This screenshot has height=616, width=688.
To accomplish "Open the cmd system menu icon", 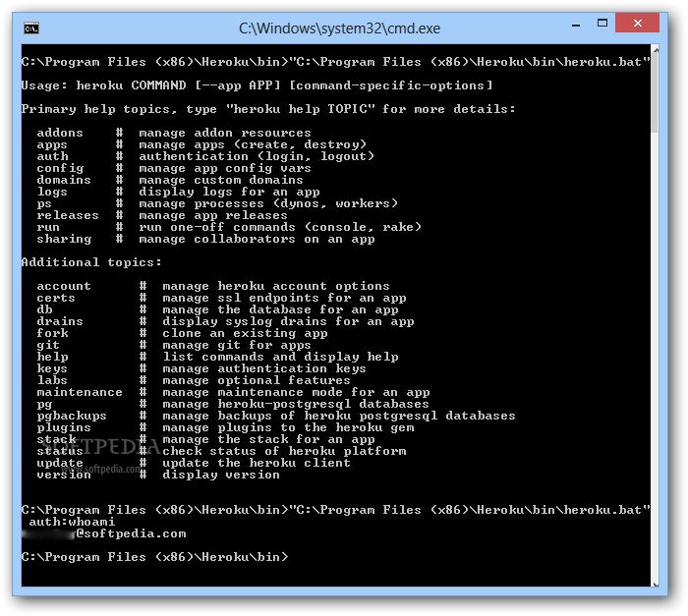I will click(31, 28).
